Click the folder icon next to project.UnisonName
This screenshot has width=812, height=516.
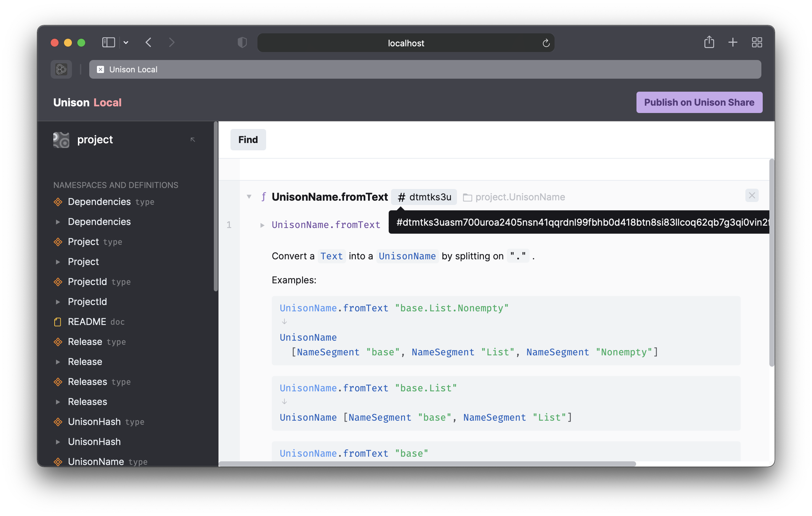[x=467, y=197]
